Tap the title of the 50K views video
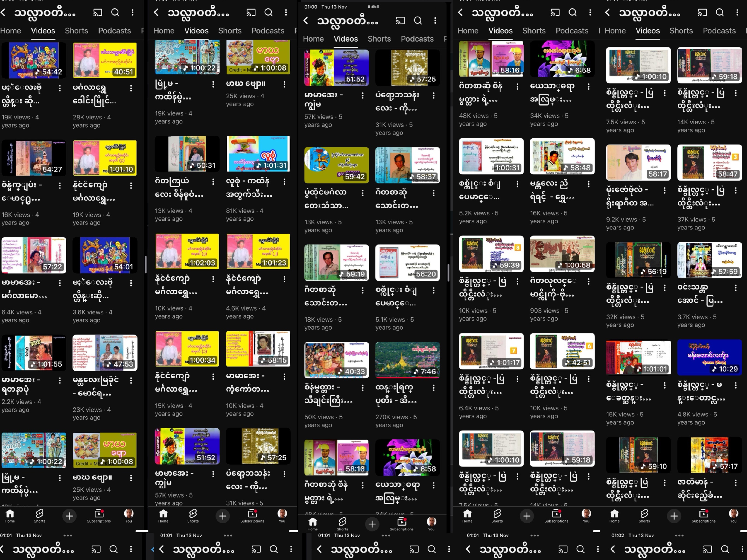This screenshot has height=560, width=747. coord(328,394)
